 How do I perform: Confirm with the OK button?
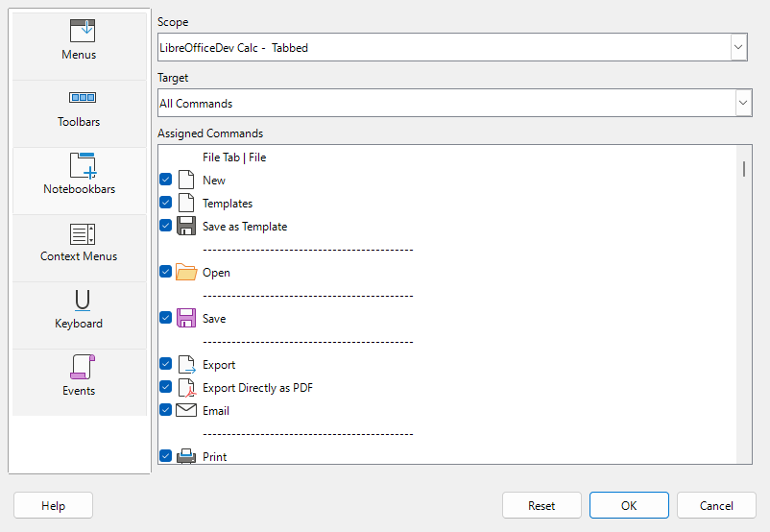click(629, 505)
